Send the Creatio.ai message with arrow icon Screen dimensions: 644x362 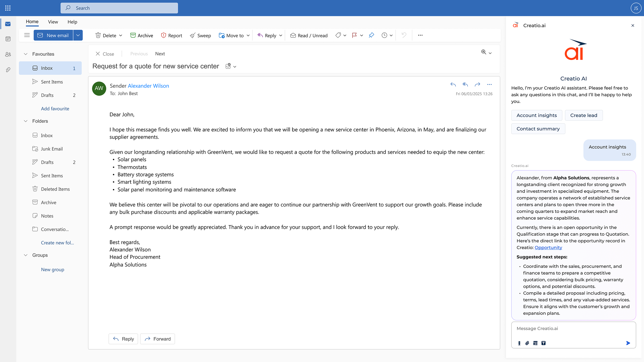point(628,343)
